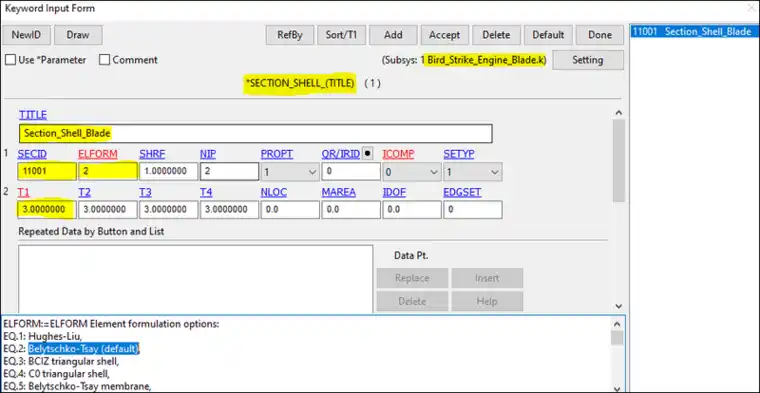760x393 pixels.
Task: Open the PROPT dropdown
Action: [290, 172]
